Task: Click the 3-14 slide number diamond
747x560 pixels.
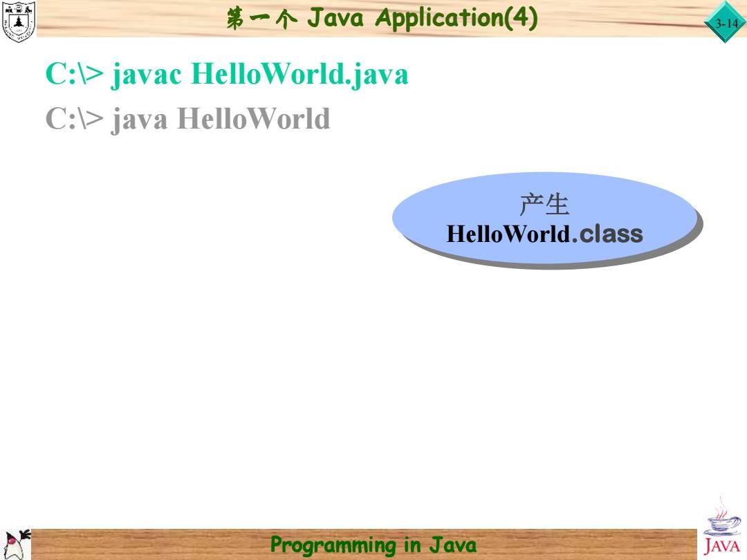Action: [x=725, y=22]
